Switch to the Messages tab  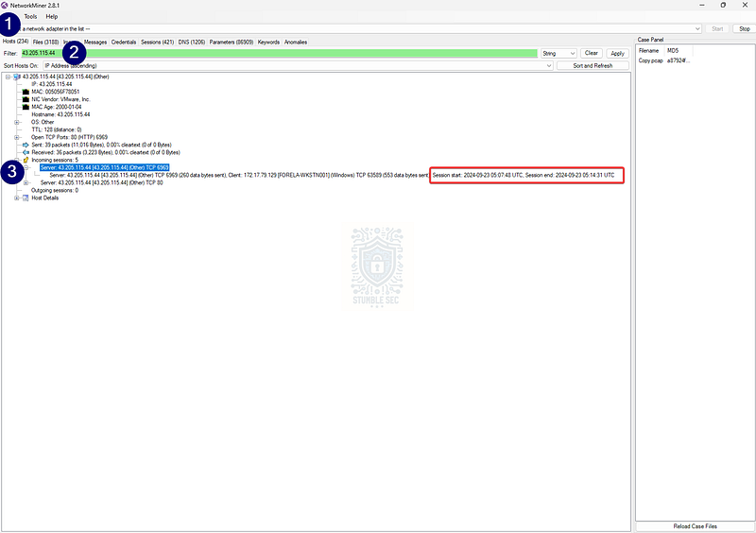pos(95,42)
